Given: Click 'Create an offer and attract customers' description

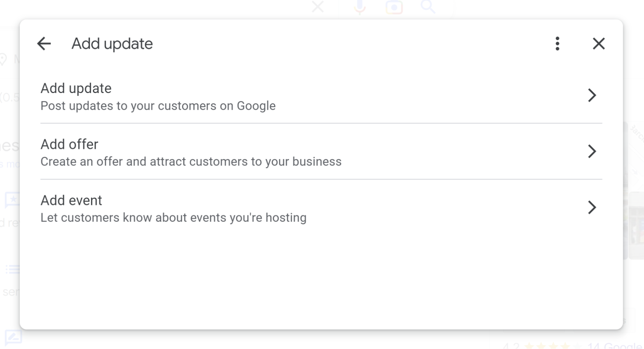Looking at the screenshot, I should (191, 162).
